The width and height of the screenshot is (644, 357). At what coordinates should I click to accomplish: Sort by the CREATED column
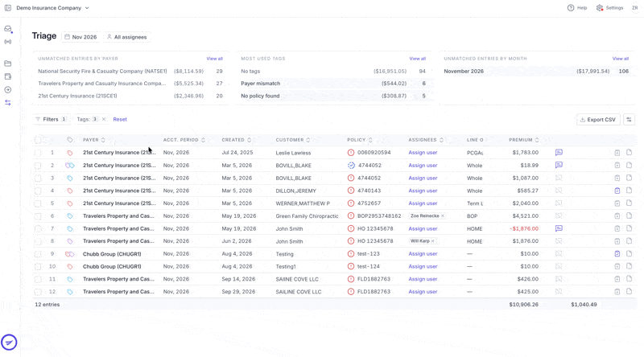[x=236, y=140]
